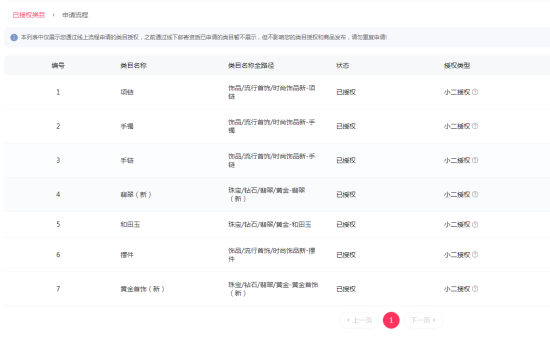Click 小二授权 text in the 项链 row

click(x=457, y=92)
